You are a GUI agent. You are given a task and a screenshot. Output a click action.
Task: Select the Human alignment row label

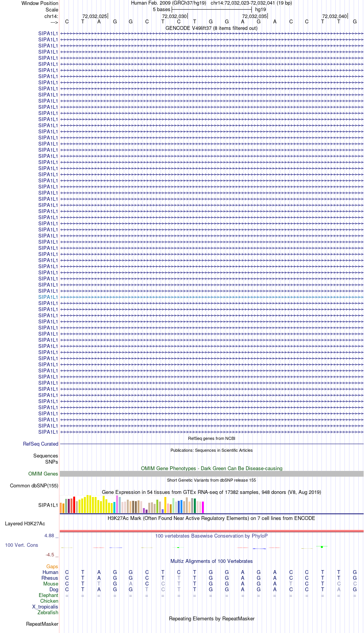pos(50,572)
